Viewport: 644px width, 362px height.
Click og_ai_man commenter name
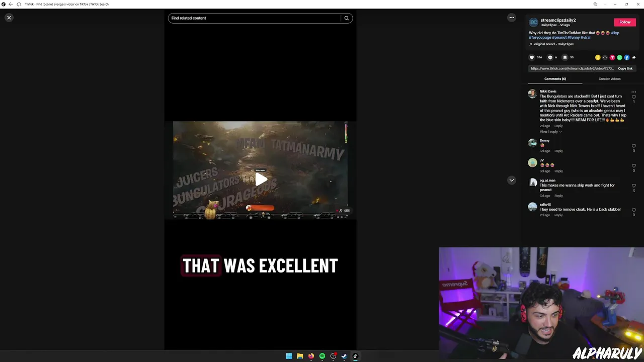[x=547, y=180]
